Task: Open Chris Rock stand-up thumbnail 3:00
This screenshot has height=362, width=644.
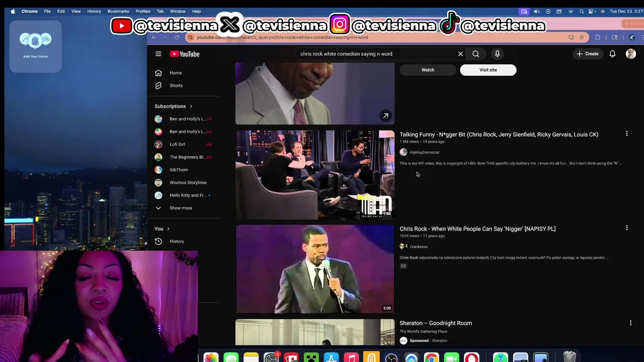Action: [x=315, y=269]
